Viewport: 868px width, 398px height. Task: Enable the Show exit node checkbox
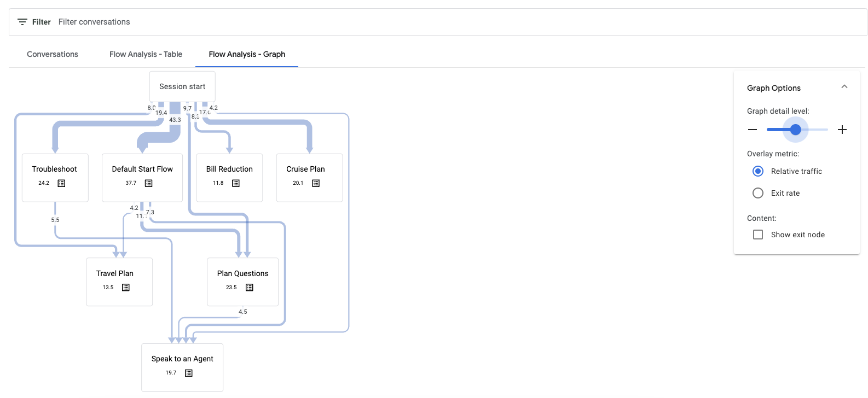pyautogui.click(x=758, y=235)
